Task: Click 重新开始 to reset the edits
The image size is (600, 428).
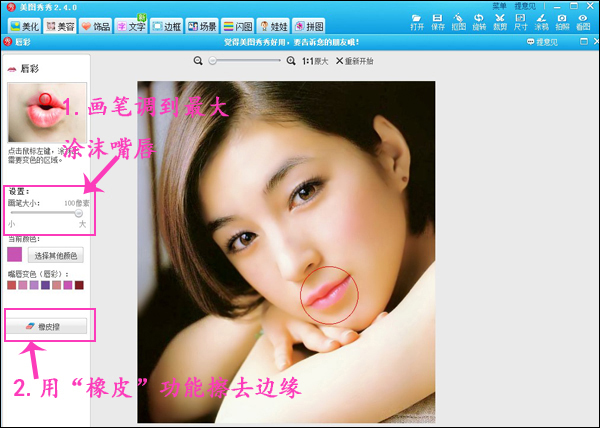Action: [344, 61]
